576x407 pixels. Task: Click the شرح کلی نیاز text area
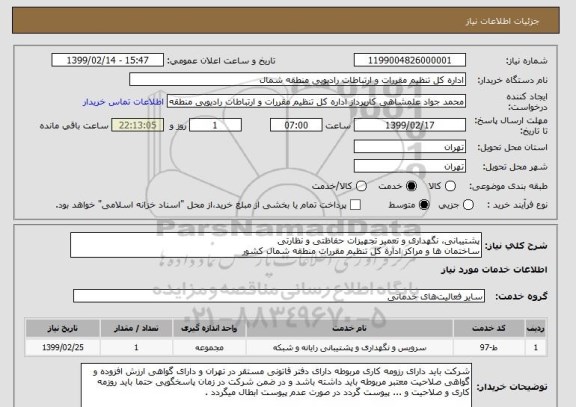pos(276,245)
